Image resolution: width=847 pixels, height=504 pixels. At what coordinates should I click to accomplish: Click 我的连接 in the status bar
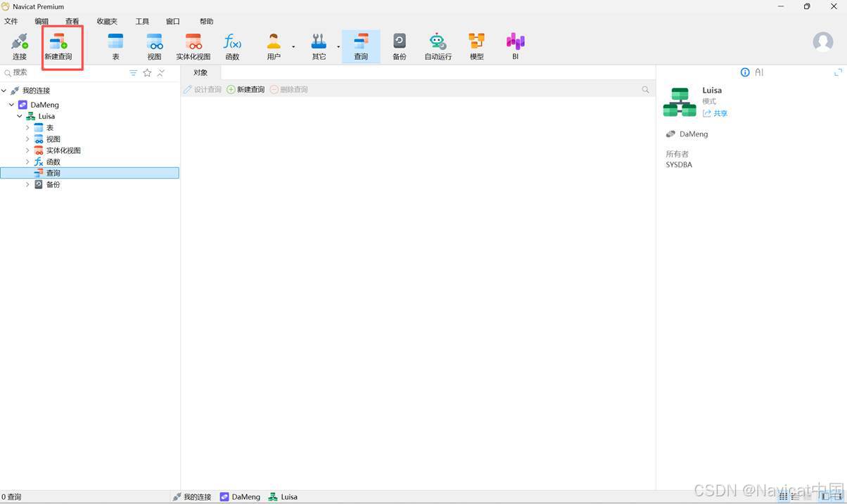pos(192,496)
